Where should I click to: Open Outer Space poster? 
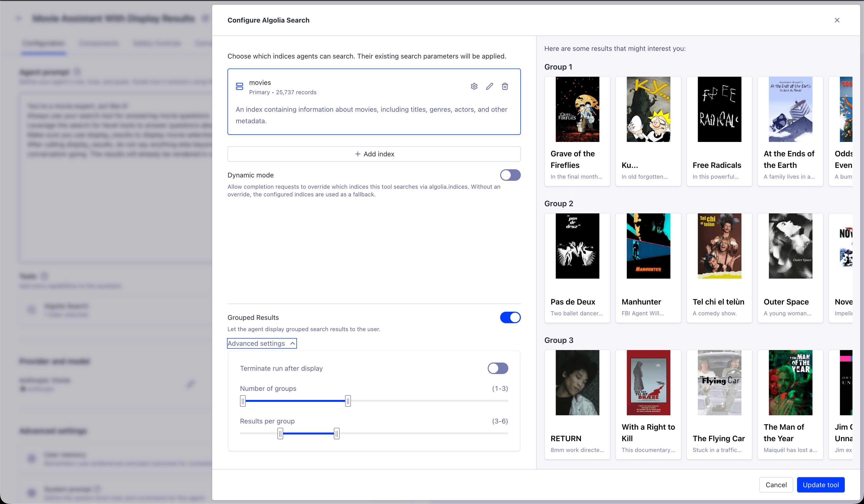point(790,246)
